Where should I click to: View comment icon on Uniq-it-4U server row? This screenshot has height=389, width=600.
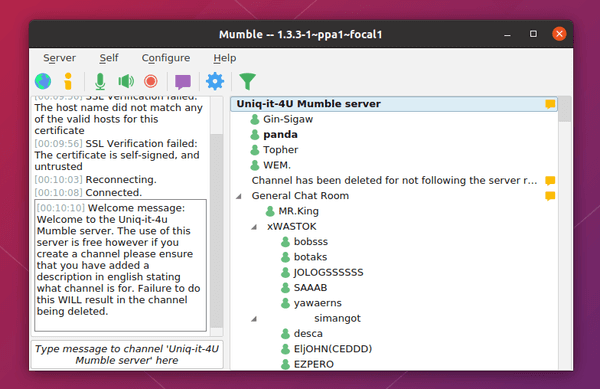tap(550, 104)
